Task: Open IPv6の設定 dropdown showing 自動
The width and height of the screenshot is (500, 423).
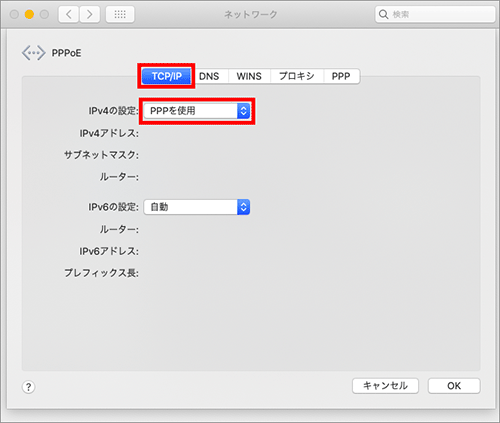Action: [x=197, y=207]
